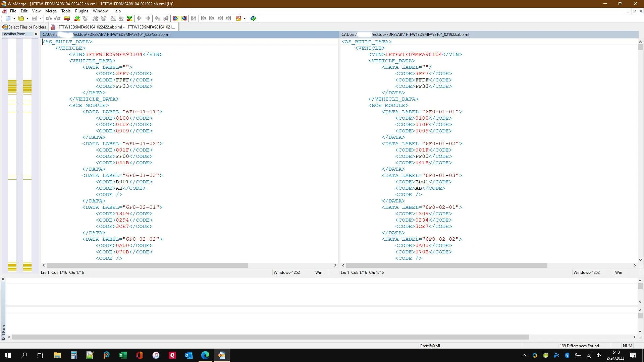Click the All Right blue arrow icon

coord(175,18)
